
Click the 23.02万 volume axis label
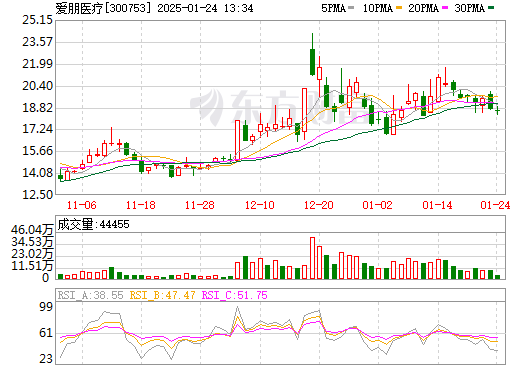pyautogui.click(x=32, y=254)
